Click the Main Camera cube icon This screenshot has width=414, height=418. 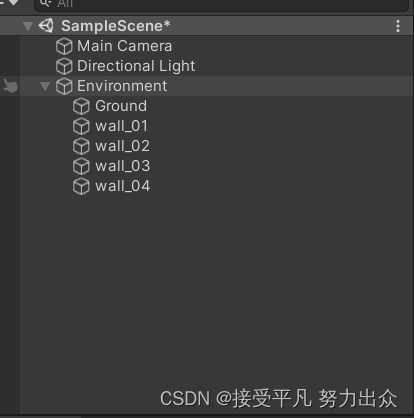point(64,46)
